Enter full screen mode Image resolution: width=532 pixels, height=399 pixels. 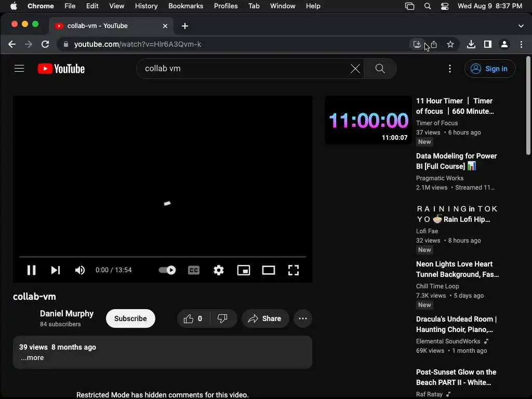point(294,270)
